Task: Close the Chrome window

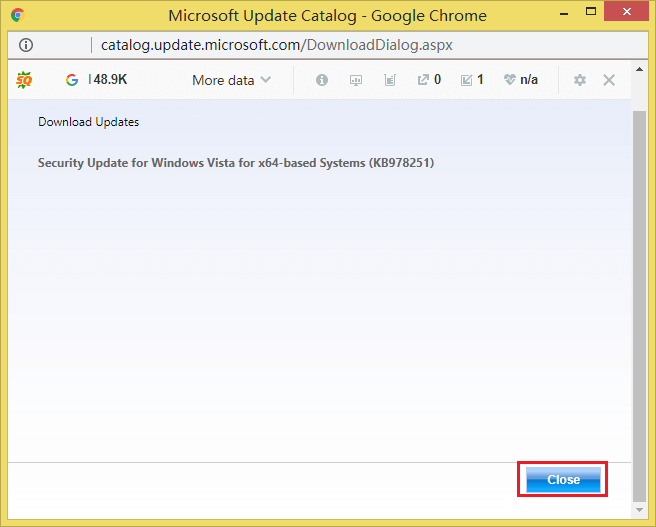Action: [626, 12]
